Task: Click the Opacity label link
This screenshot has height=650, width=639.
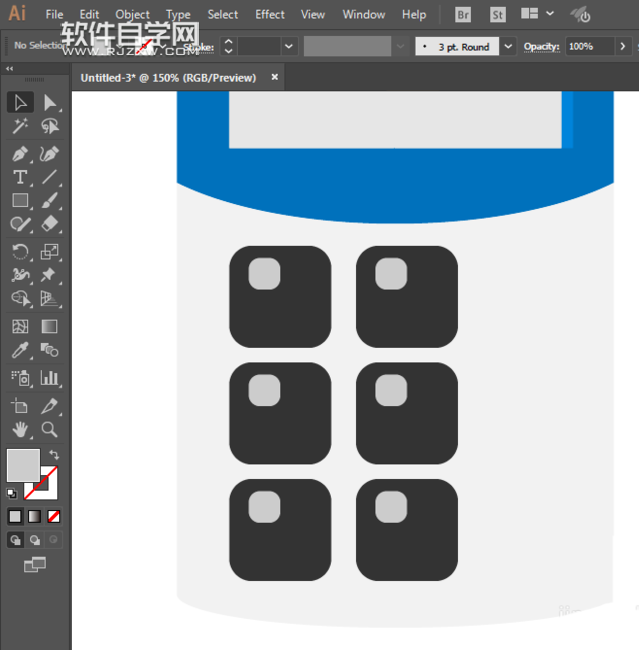Action: tap(541, 47)
